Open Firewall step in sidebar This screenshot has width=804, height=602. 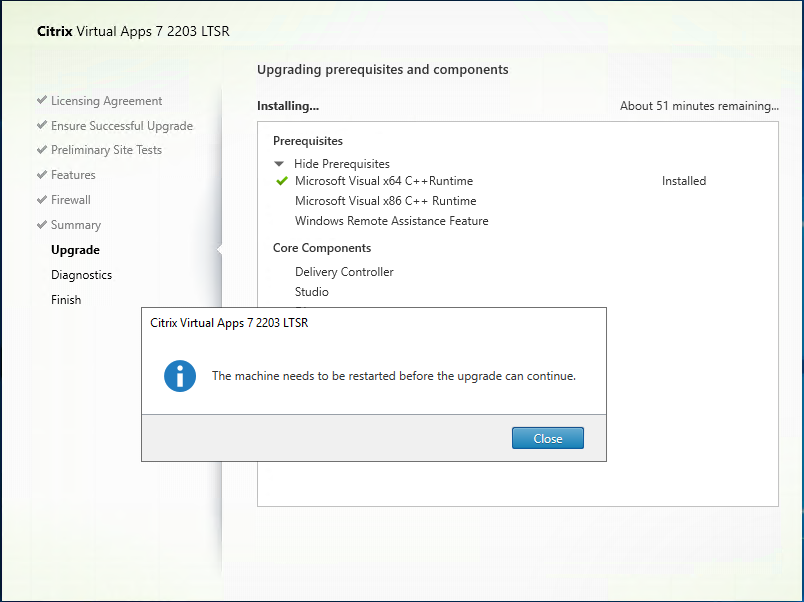click(x=71, y=200)
